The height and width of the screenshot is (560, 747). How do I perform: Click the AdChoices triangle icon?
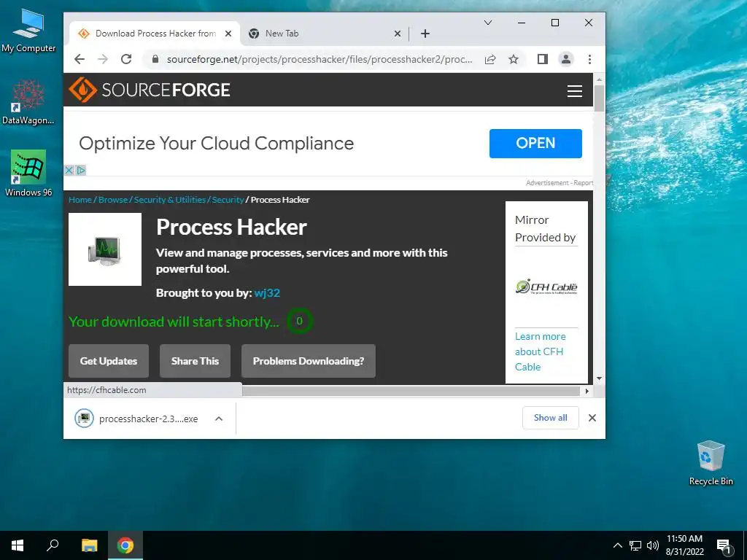tap(81, 170)
